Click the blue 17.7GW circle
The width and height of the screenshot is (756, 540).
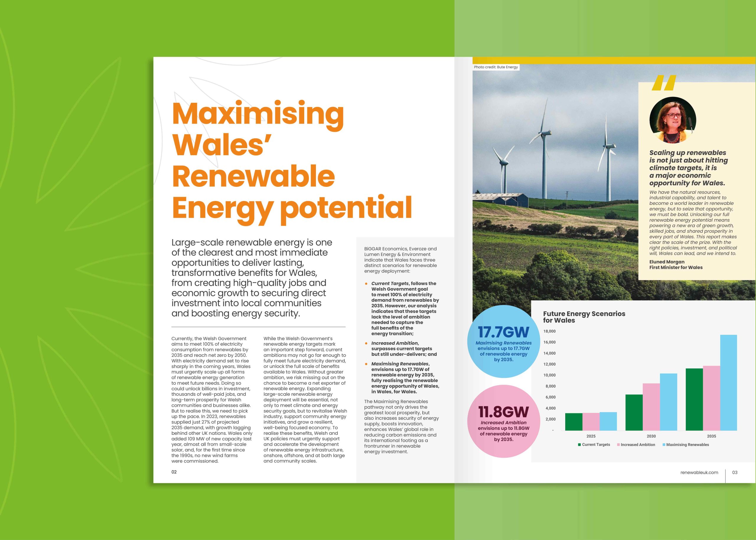(504, 341)
